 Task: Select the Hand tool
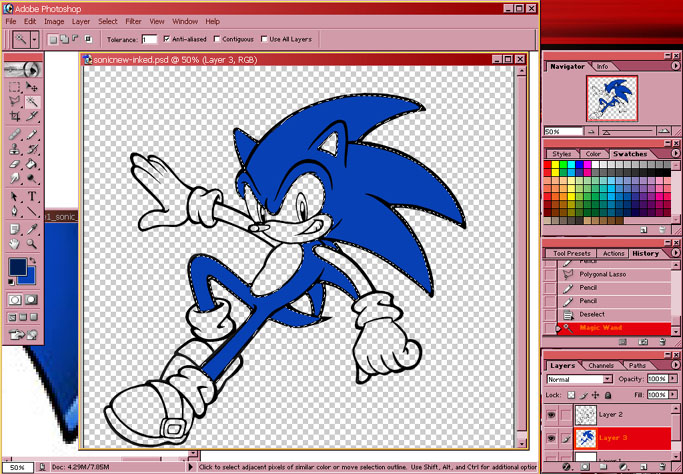point(15,244)
